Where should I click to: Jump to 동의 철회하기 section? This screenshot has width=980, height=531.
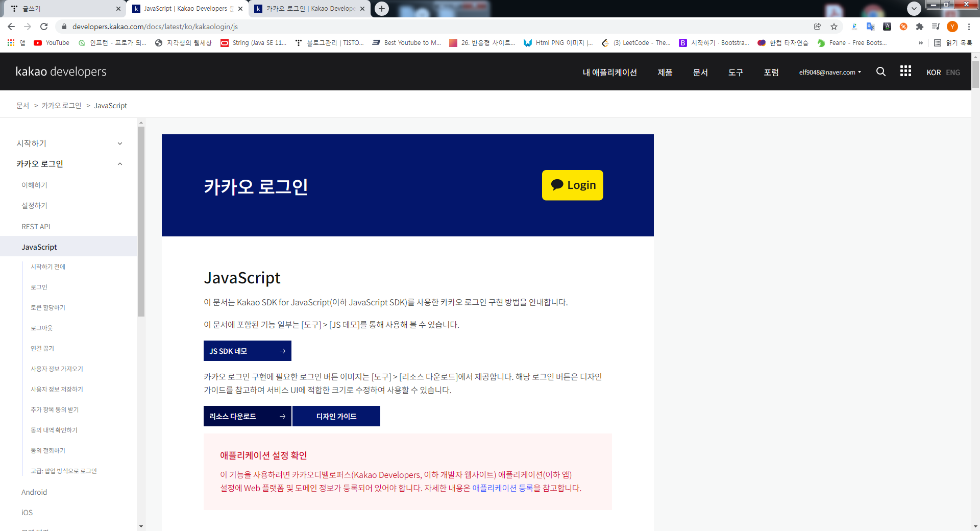(x=48, y=451)
